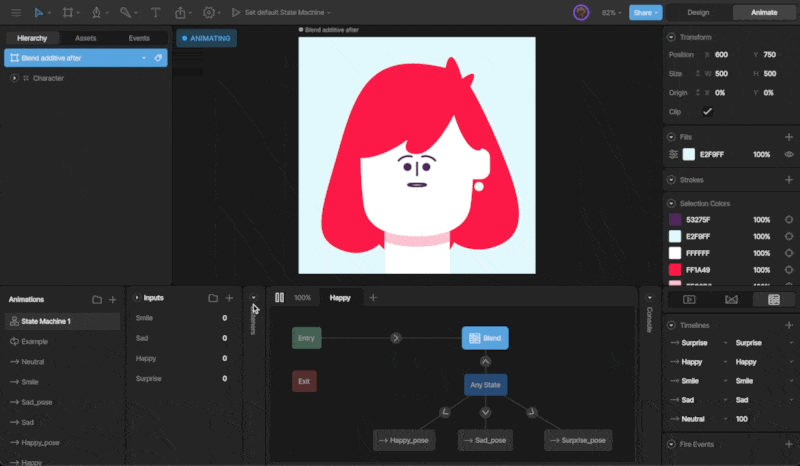This screenshot has height=466, width=800.
Task: Toggle the Clip checkbox
Action: [707, 111]
